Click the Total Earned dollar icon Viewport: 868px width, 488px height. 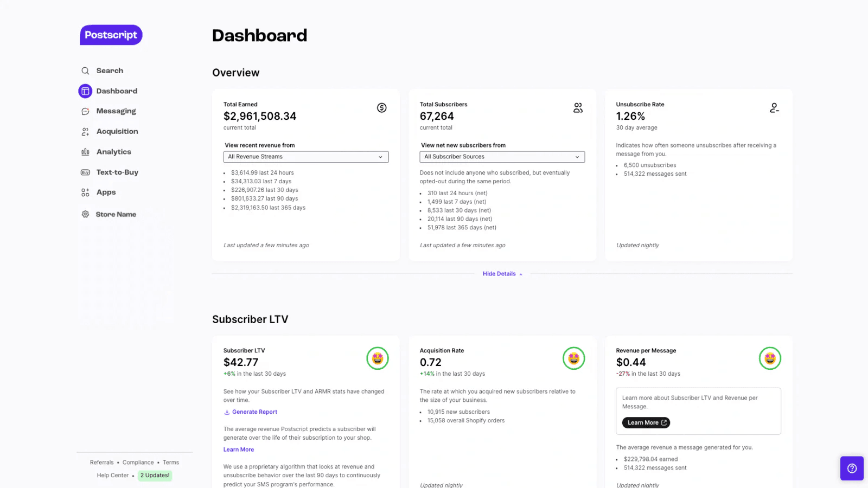click(x=382, y=108)
